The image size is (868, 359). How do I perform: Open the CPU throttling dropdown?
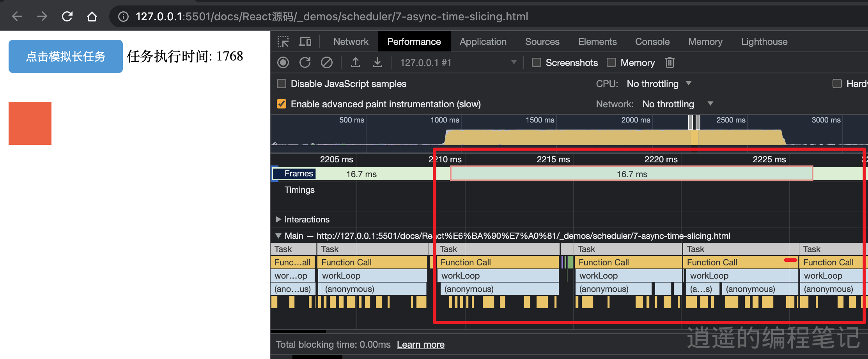point(659,84)
